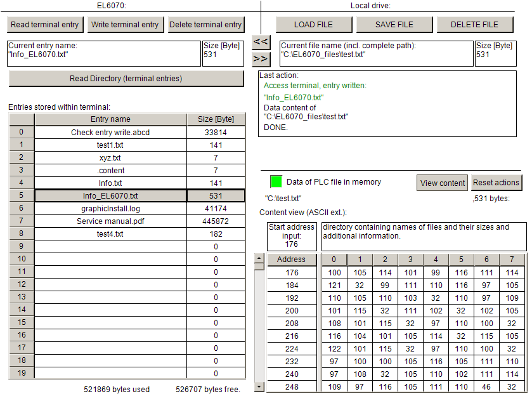Click row header number 9
Viewport: 532px width, 401px height.
click(x=22, y=246)
